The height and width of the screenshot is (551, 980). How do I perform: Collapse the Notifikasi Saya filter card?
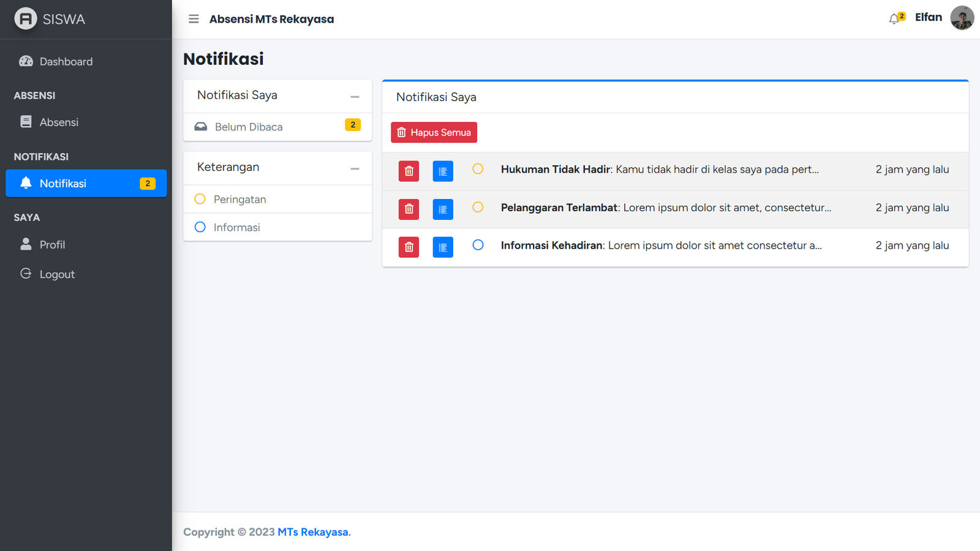click(x=355, y=97)
